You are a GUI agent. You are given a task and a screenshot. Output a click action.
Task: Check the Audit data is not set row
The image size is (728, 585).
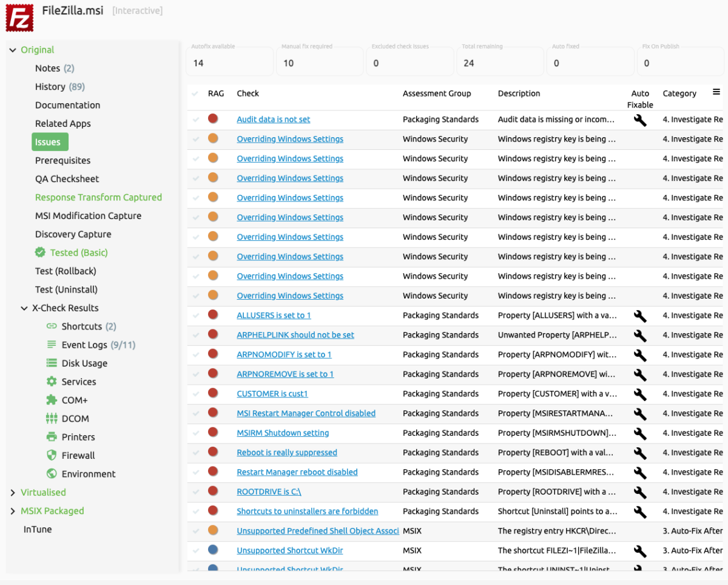(195, 120)
